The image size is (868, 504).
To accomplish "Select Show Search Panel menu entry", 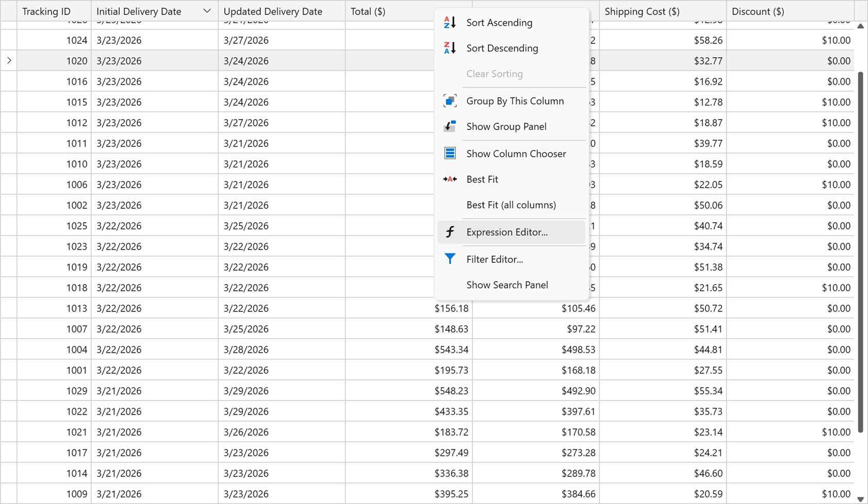I will 512,285.
